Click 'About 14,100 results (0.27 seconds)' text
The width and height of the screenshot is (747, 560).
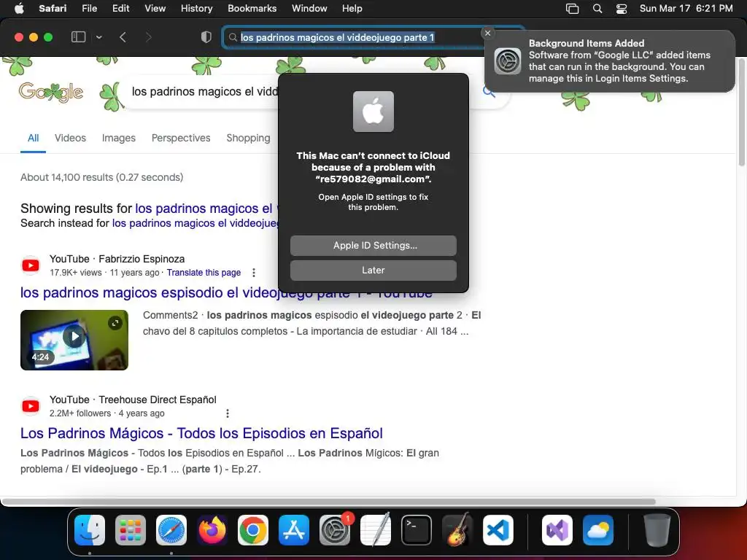[102, 177]
